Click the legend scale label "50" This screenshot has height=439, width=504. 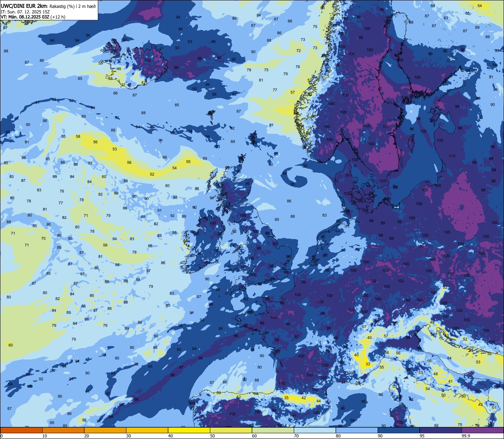pos(212,436)
